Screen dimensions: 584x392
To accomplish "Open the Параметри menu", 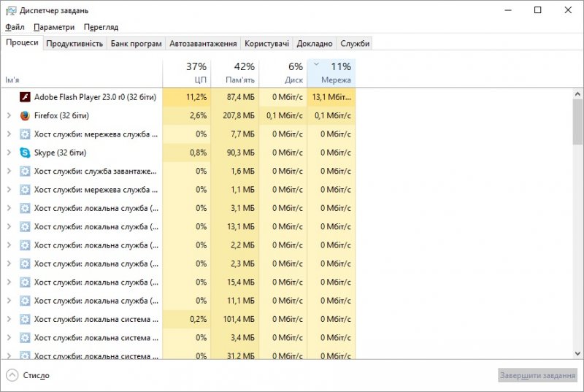I will (x=54, y=27).
